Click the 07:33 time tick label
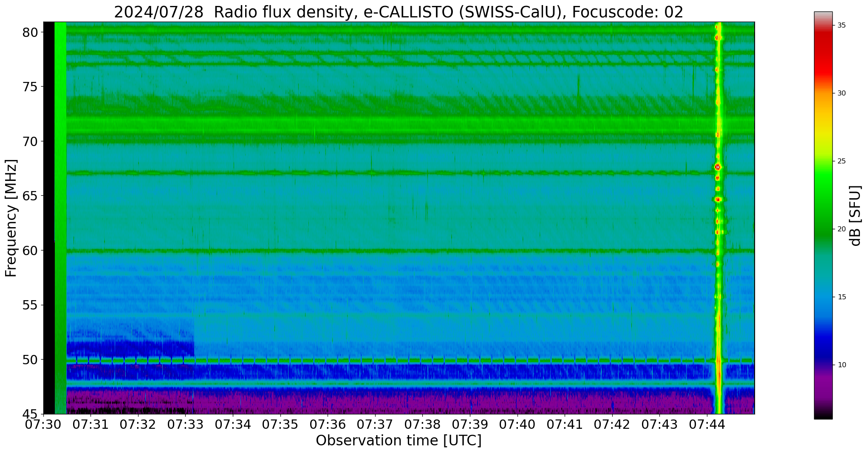Image resolution: width=868 pixels, height=453 pixels. (186, 425)
